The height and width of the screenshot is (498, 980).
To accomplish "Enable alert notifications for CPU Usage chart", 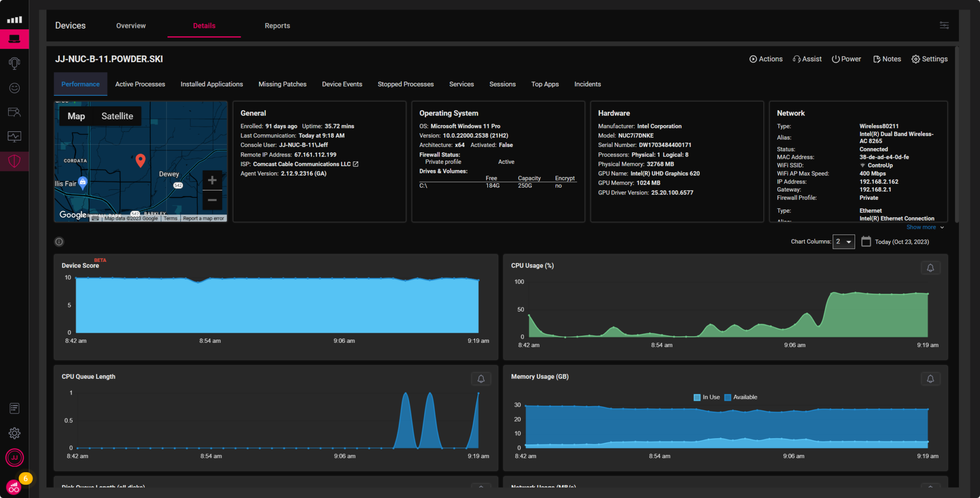I will tap(931, 268).
